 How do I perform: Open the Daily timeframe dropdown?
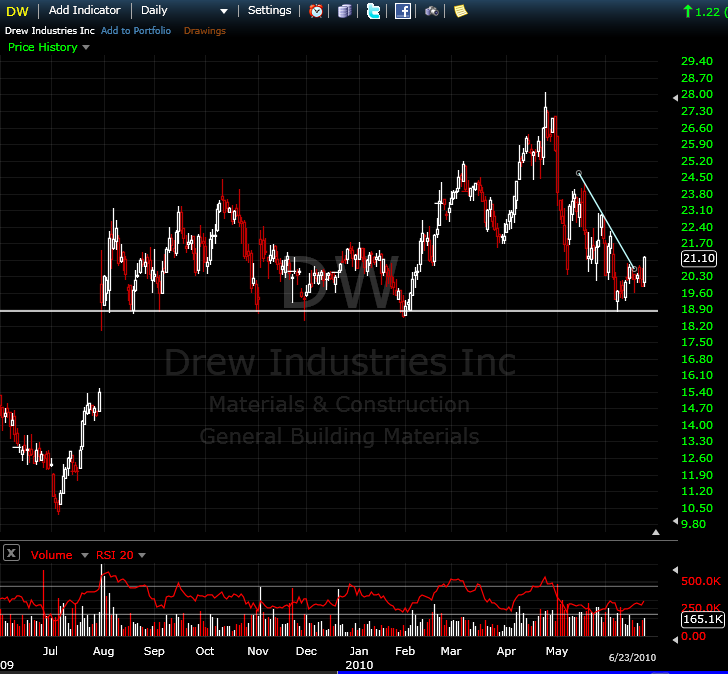click(184, 11)
